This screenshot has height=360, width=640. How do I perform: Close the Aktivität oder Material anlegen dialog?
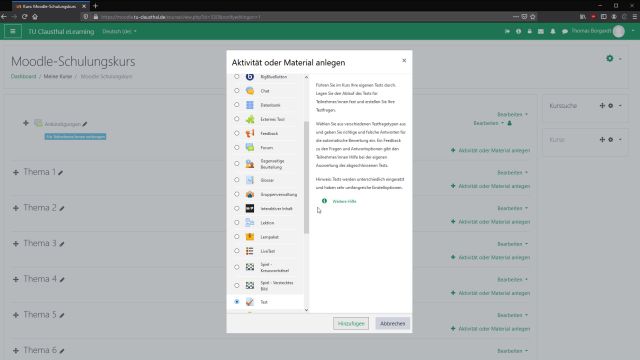coord(404,60)
